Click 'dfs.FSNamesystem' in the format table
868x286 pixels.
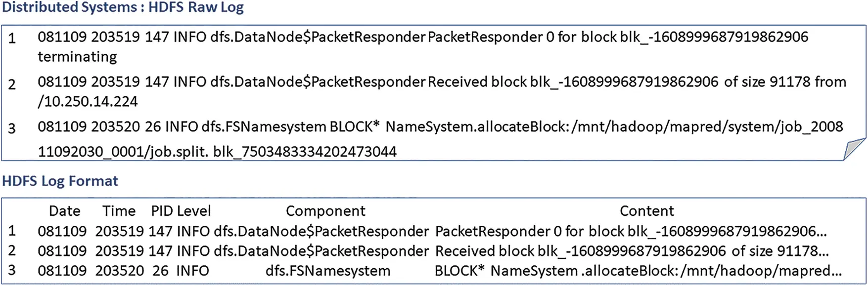click(x=328, y=271)
